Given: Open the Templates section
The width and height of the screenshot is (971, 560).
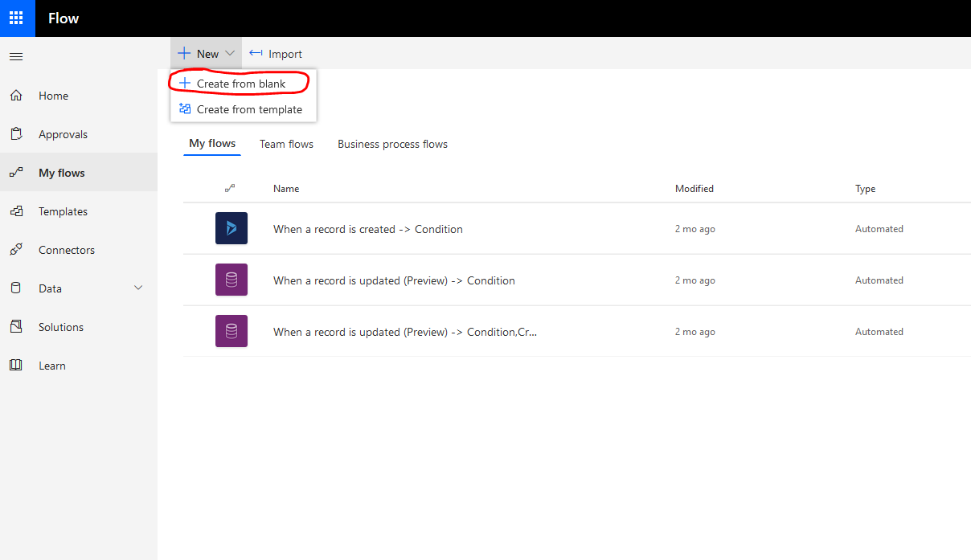Looking at the screenshot, I should [x=63, y=211].
